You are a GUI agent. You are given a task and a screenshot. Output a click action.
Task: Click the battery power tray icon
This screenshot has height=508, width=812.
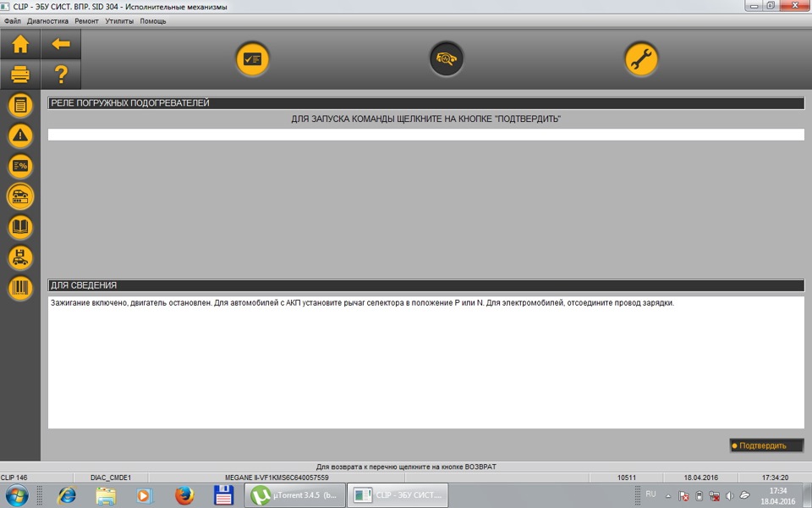[699, 496]
